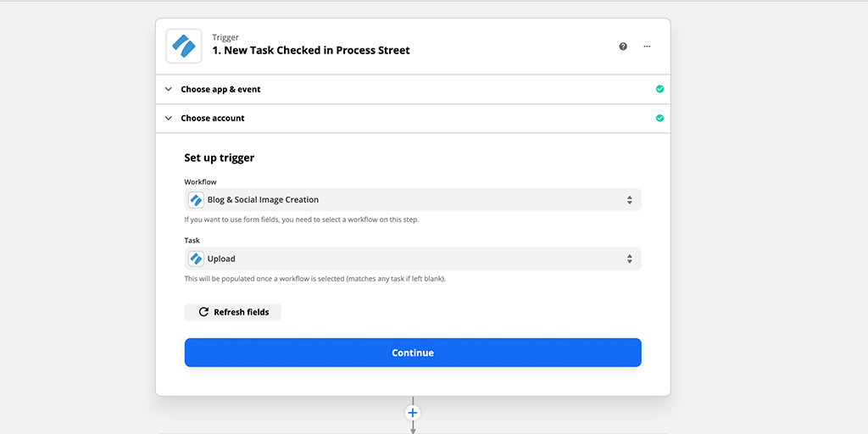Click the Refresh fields button
This screenshot has width=868, height=434.
232,312
